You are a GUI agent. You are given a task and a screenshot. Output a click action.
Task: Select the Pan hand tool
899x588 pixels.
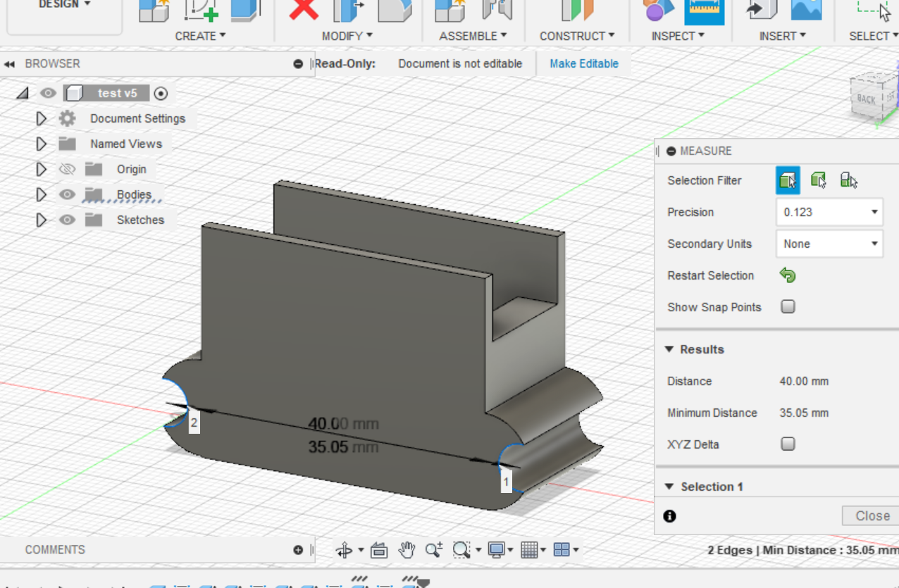(407, 550)
